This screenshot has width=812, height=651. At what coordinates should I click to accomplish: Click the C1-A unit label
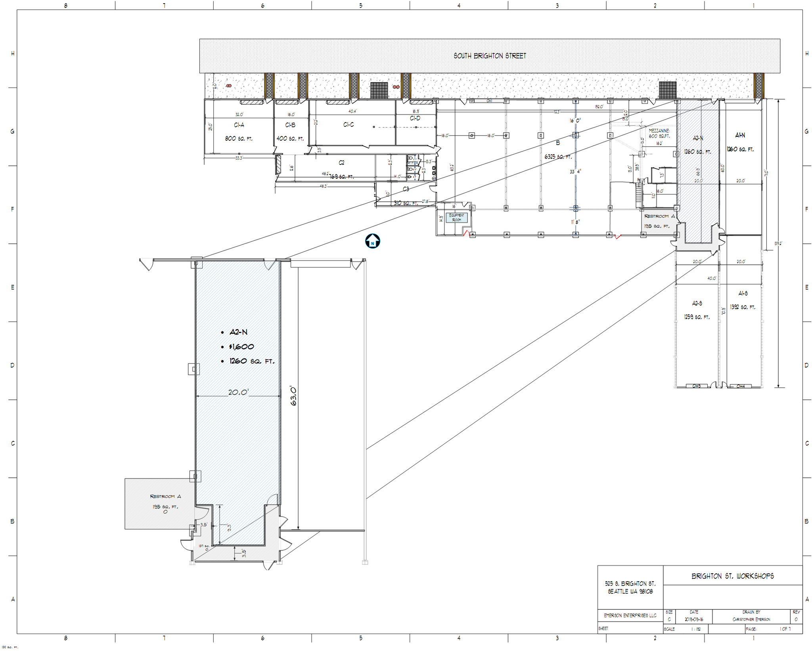coord(239,125)
